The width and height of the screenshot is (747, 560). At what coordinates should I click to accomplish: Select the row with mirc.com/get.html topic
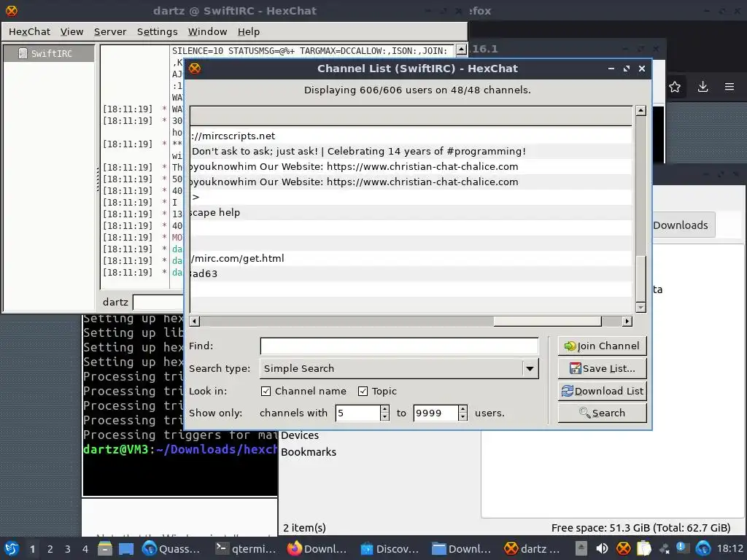tap(411, 258)
